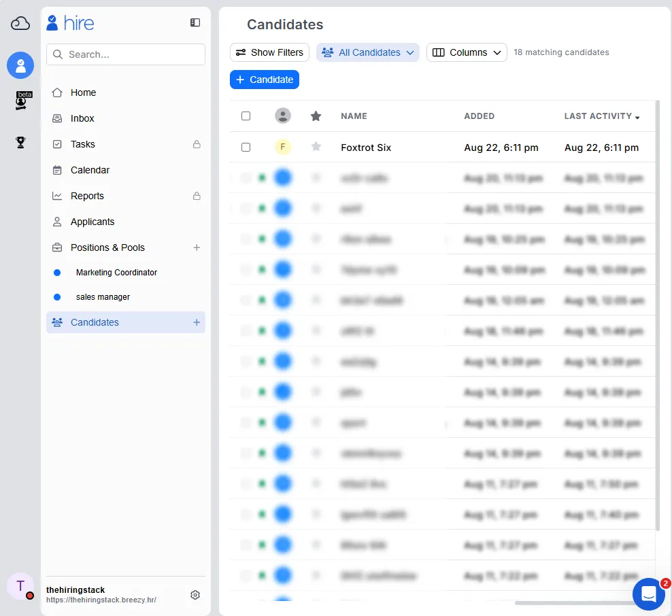Add a position via plus next to Positions & Pools

pos(197,247)
